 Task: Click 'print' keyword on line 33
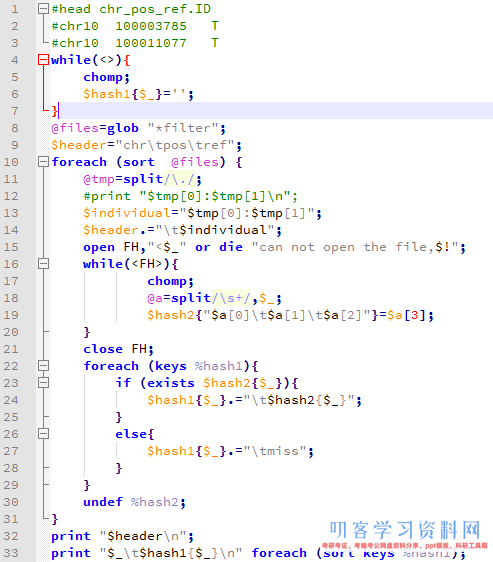71,553
